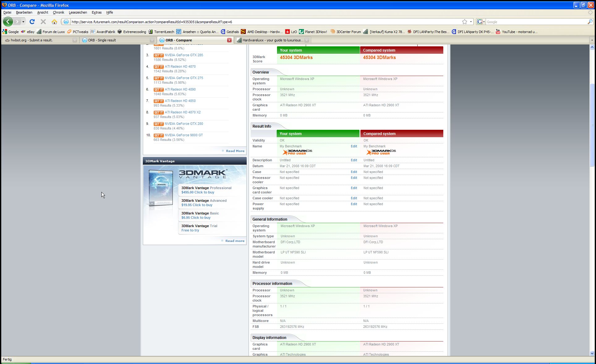Image resolution: width=596 pixels, height=364 pixels.
Task: Open the 3DCenter Forum bookmark
Action: pyautogui.click(x=346, y=32)
